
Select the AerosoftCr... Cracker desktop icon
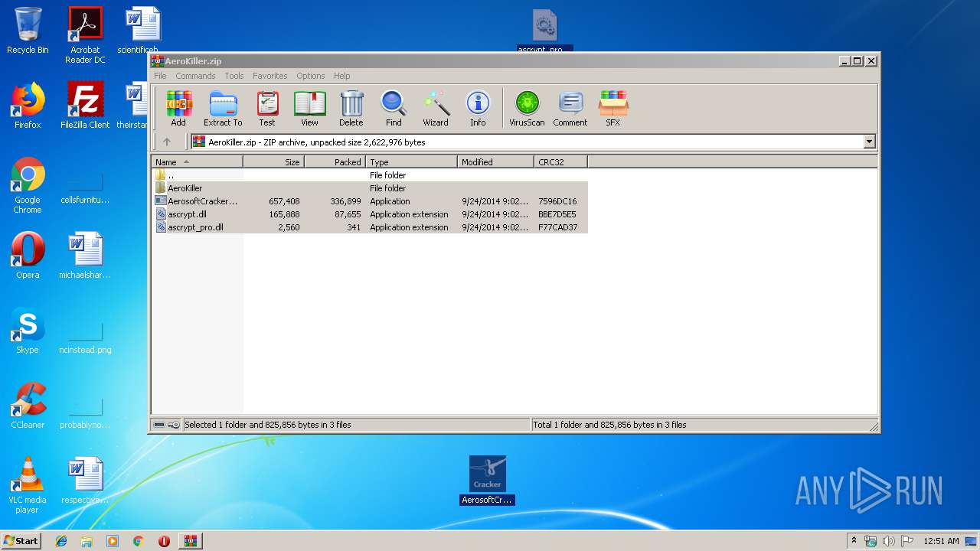pos(488,481)
